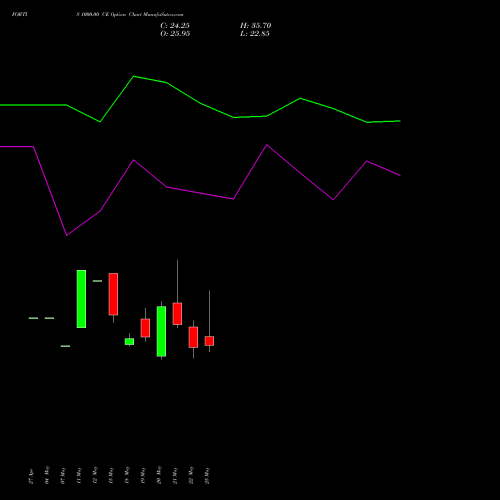This screenshot has width=500, height=500.
Task: Click the tall green candlestick above 11 May
Action: tap(81, 299)
